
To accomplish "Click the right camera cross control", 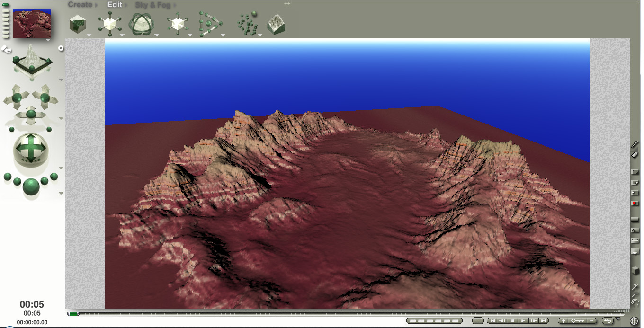I will click(45, 98).
